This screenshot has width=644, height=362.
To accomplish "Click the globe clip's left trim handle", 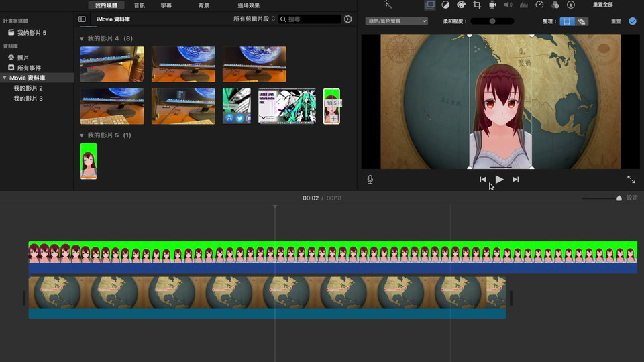I will pos(24,298).
